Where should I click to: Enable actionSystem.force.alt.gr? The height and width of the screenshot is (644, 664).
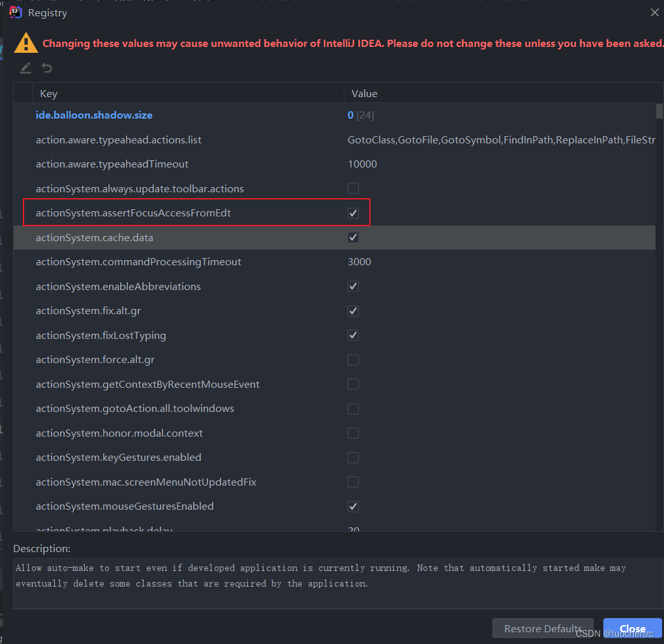353,359
